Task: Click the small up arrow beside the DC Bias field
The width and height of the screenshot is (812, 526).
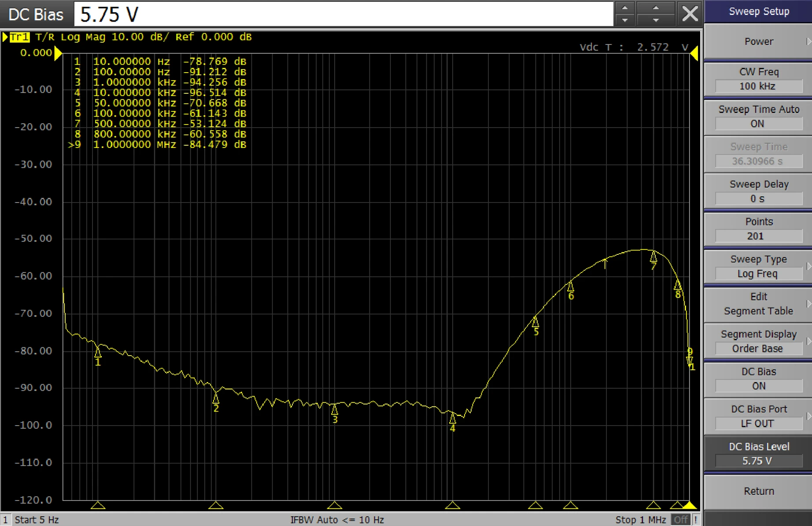Action: pos(624,8)
